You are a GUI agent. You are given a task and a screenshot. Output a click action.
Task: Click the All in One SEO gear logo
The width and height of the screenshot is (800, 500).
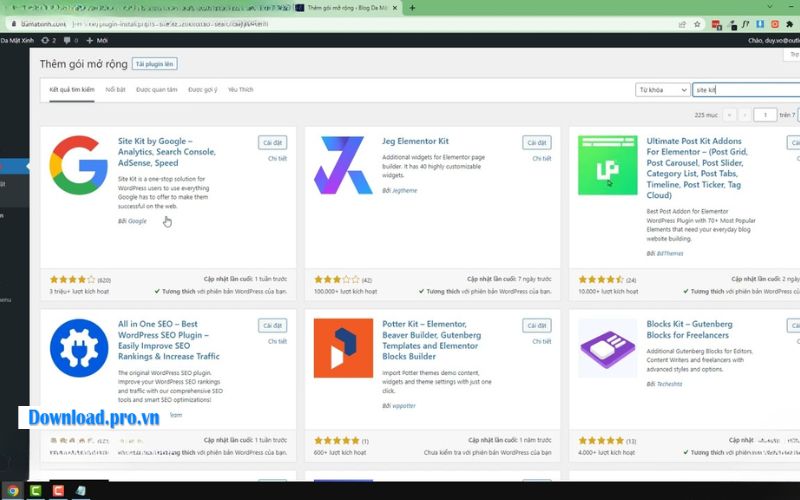[x=79, y=348]
